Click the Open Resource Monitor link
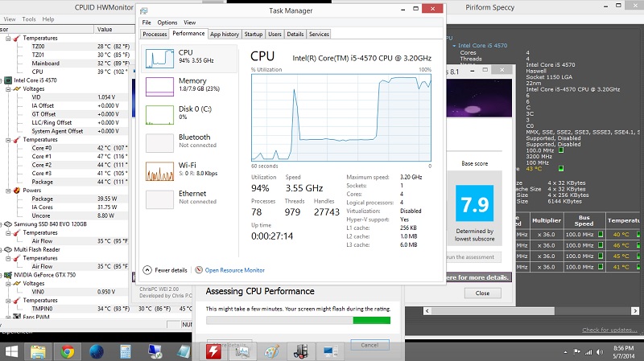This screenshot has width=644, height=361. [234, 270]
